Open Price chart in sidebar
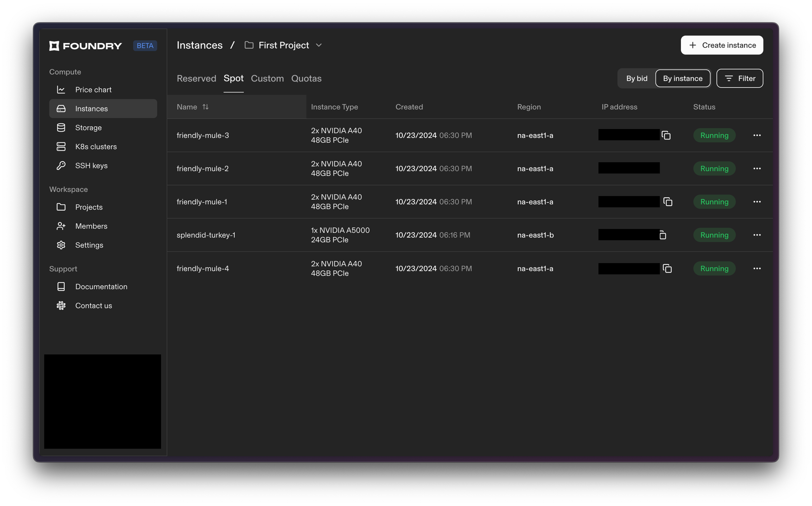The width and height of the screenshot is (812, 506). 93,90
